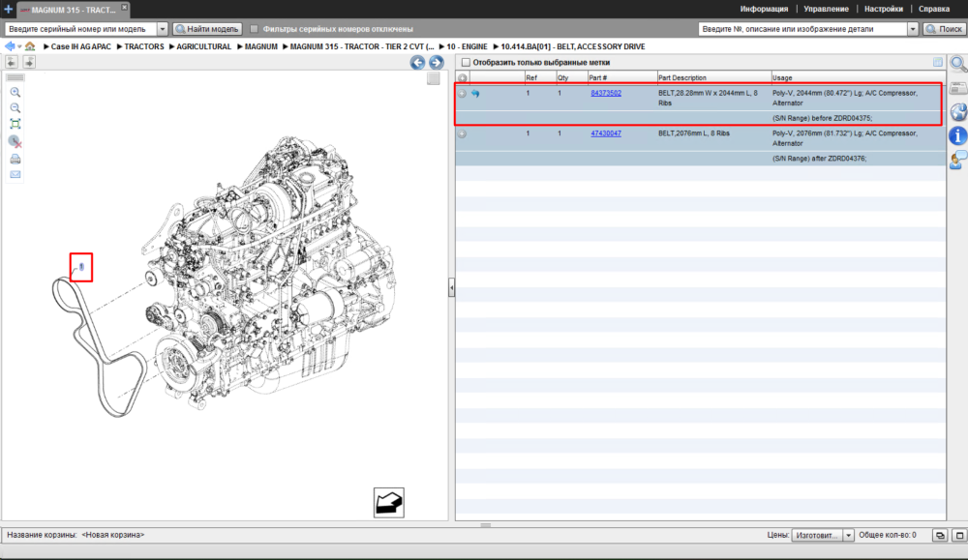The height and width of the screenshot is (560, 968).
Task: Open the Справка menu
Action: 934,10
